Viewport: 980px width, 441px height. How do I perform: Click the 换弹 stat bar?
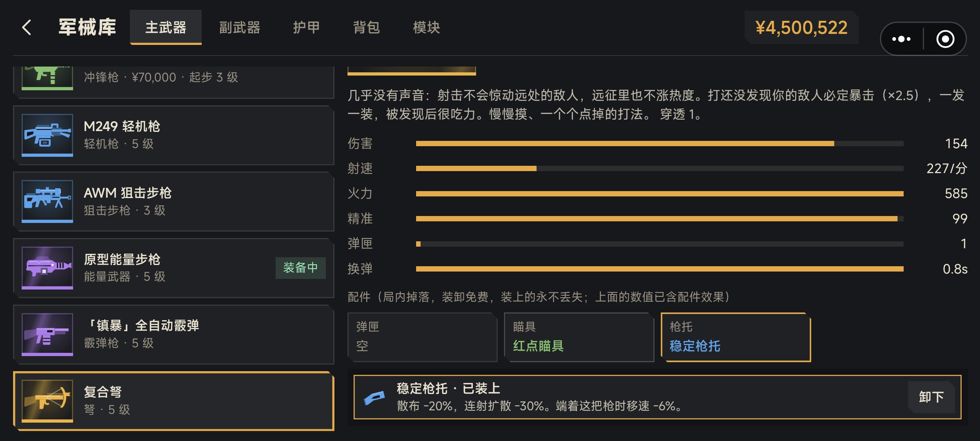coord(659,269)
